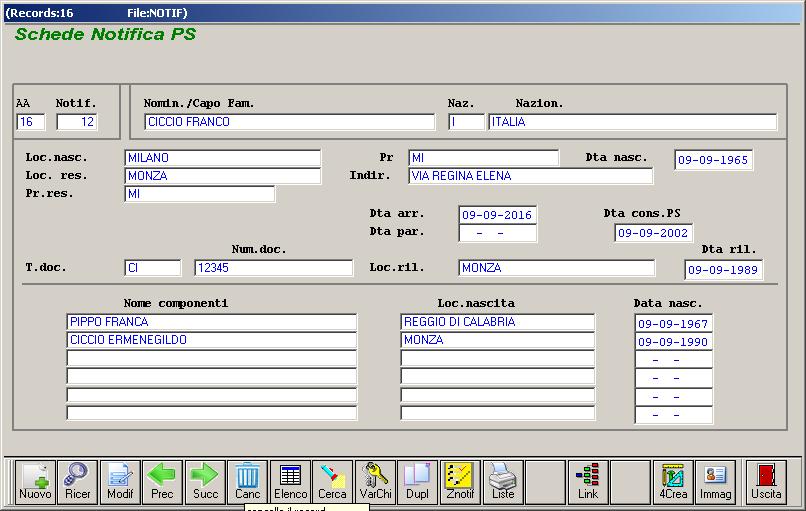Click Loc.nascita MONZA component field
Screen dimensions: 806x511
point(498,340)
